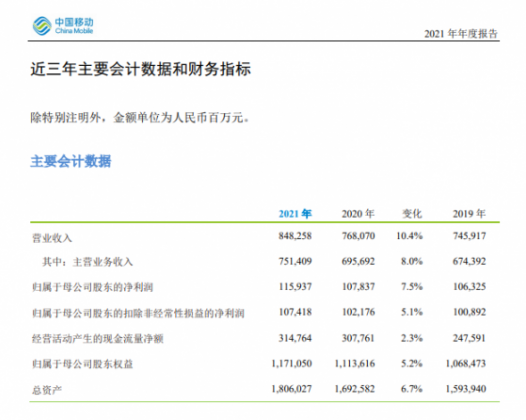Click the value 1,806,027

point(292,389)
